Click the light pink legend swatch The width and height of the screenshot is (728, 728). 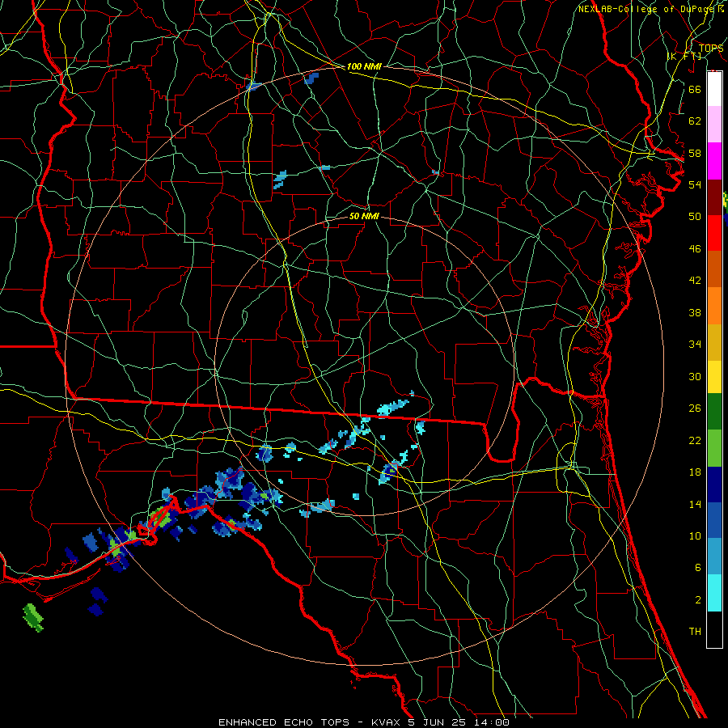click(x=714, y=125)
